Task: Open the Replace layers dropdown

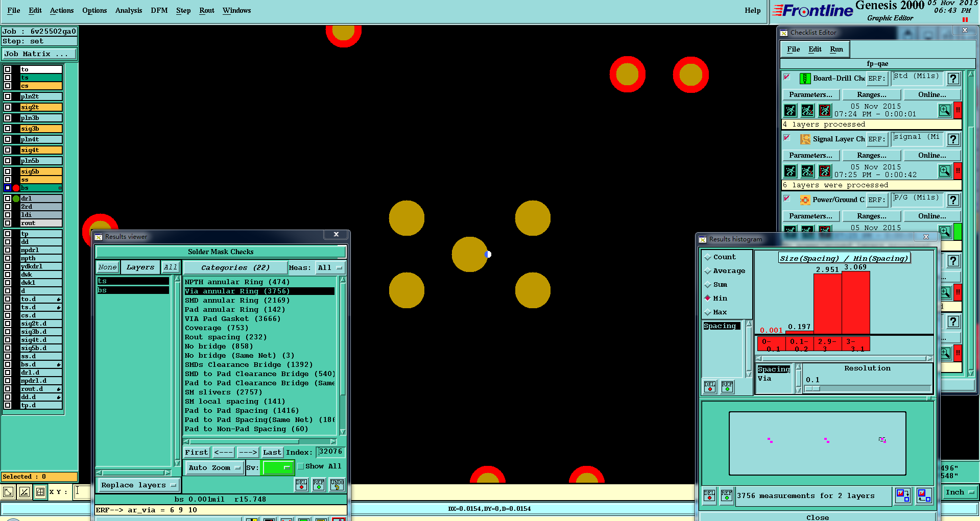Action: (x=138, y=485)
